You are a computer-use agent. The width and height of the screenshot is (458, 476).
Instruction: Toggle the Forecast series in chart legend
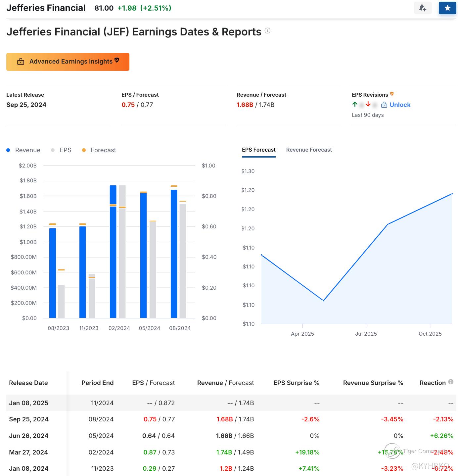tap(99, 150)
